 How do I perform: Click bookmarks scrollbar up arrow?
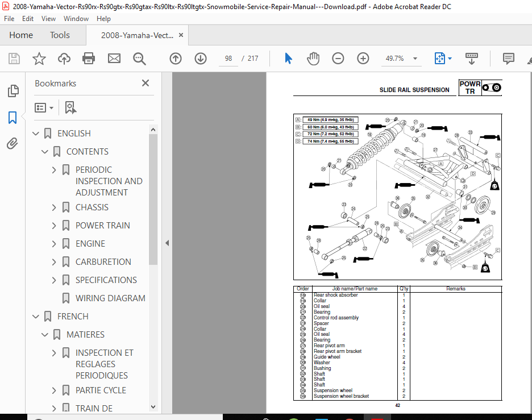click(153, 130)
